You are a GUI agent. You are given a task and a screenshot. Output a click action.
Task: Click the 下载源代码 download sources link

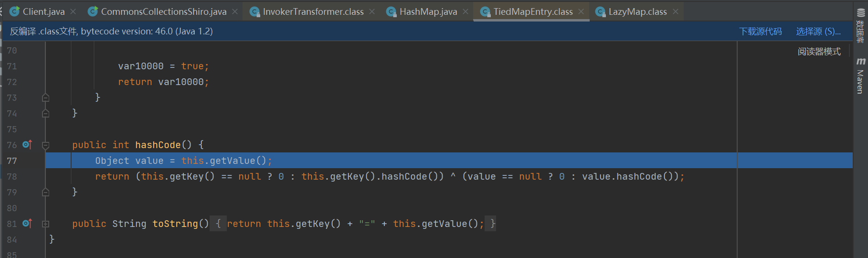tap(760, 32)
